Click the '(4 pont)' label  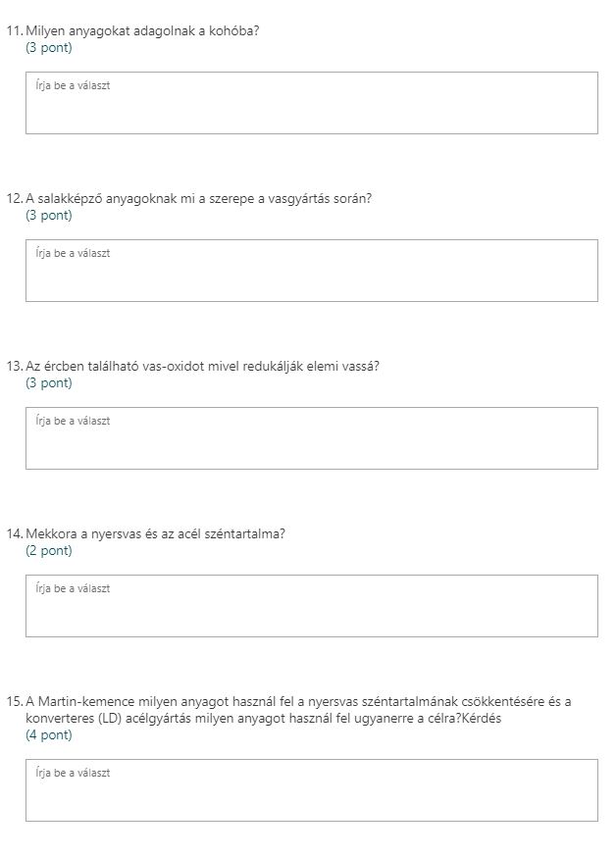(x=49, y=734)
